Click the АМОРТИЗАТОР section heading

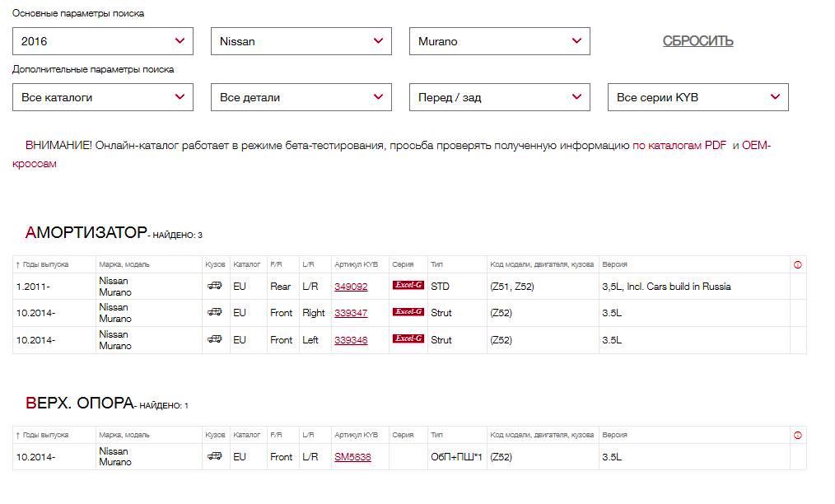(x=86, y=232)
